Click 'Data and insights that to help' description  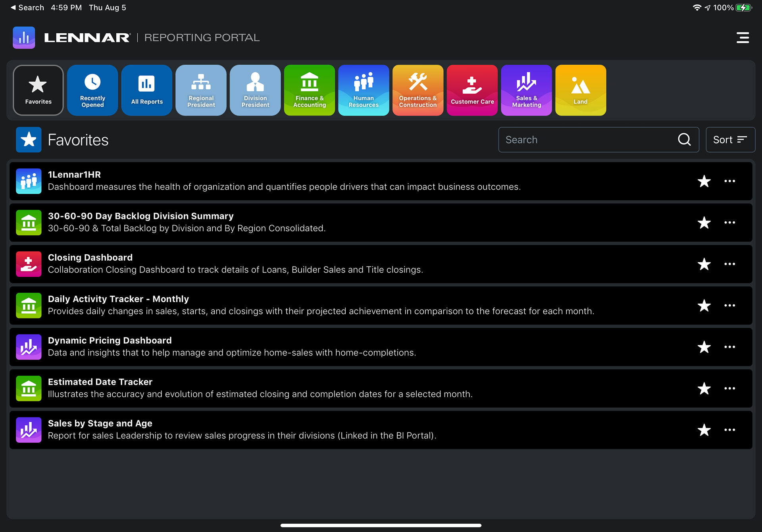(232, 353)
